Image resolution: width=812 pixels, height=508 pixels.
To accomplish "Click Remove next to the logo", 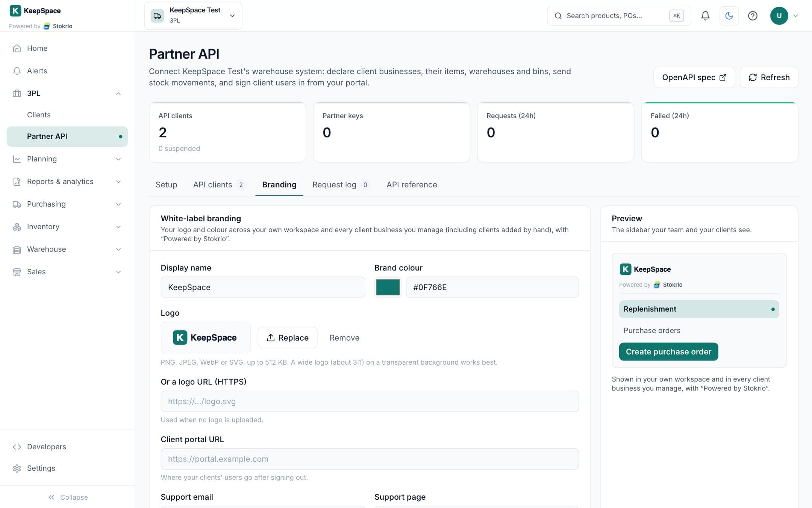I will tap(344, 338).
